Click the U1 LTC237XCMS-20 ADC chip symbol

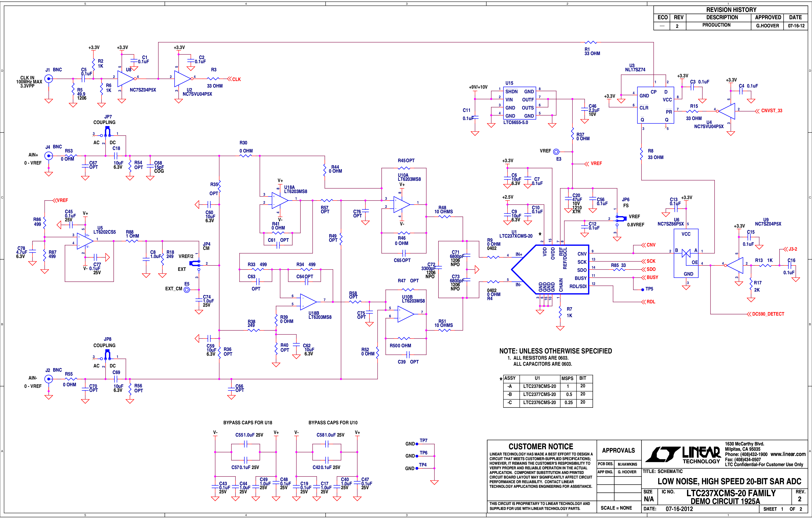coord(550,269)
